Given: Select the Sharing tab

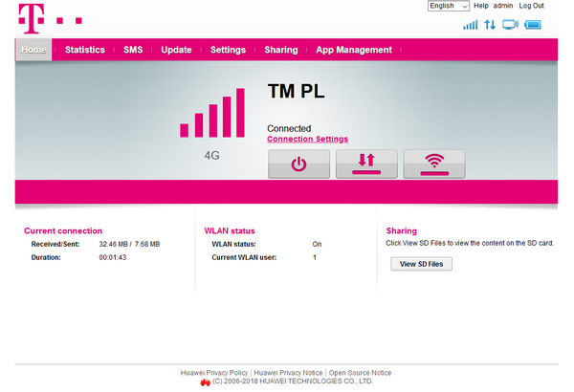Looking at the screenshot, I should click(280, 50).
